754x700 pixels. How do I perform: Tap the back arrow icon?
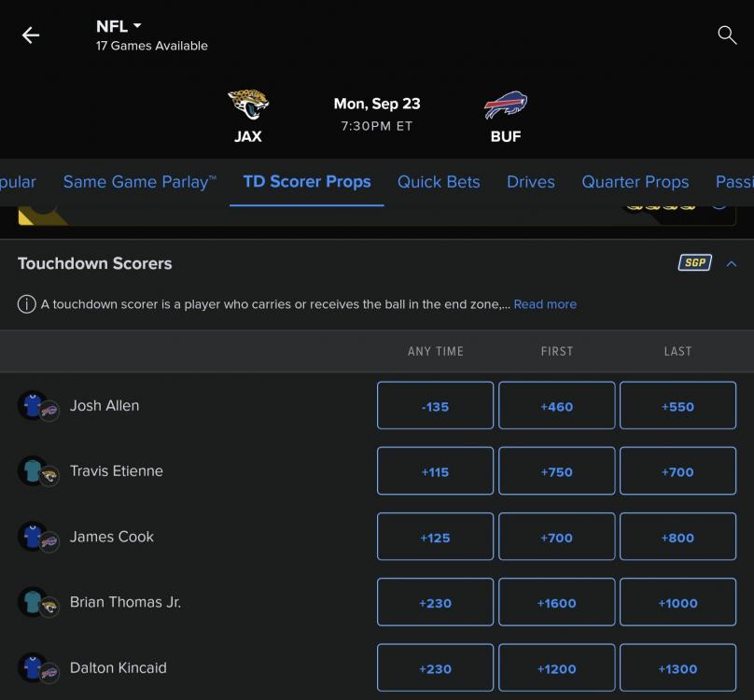click(x=31, y=35)
